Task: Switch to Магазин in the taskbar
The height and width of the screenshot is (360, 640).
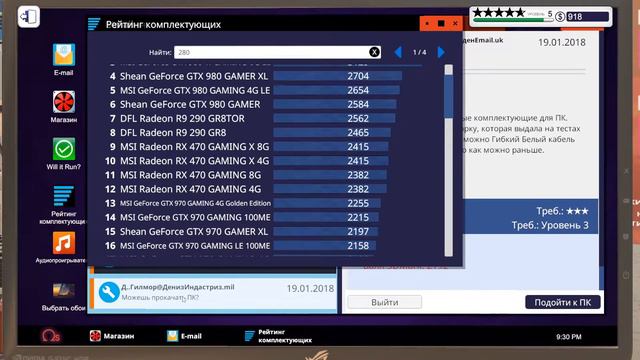Action: pyautogui.click(x=112, y=336)
